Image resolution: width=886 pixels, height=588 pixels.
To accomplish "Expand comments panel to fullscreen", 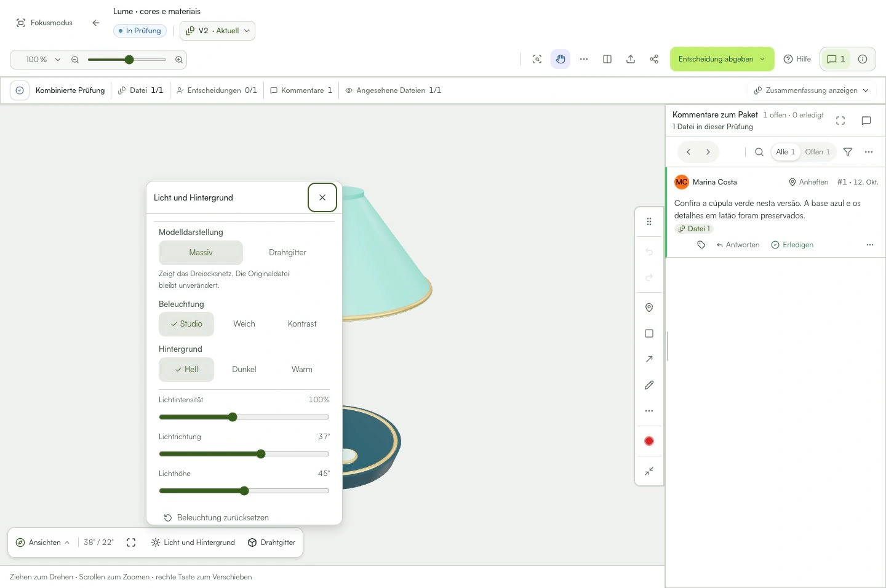I will (840, 121).
